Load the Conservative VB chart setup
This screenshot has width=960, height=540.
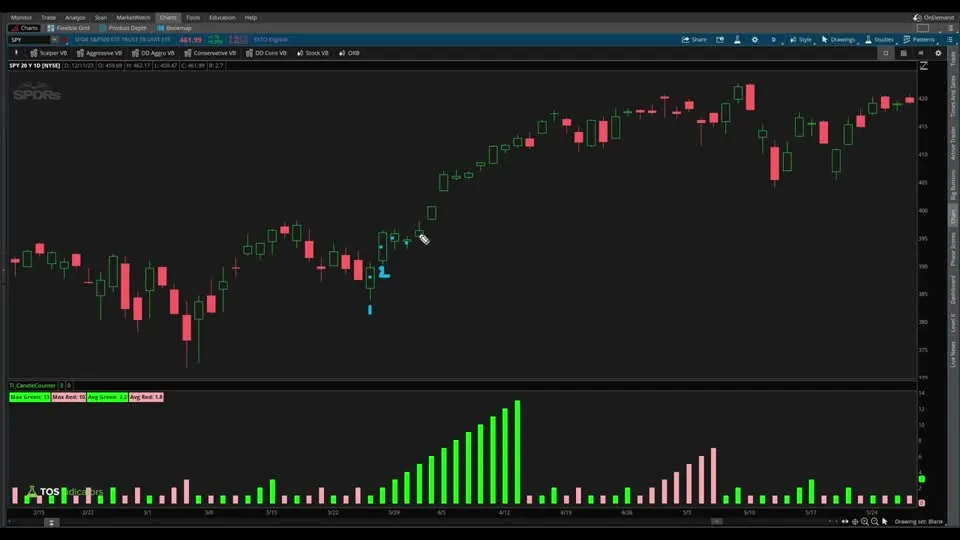click(x=210, y=53)
